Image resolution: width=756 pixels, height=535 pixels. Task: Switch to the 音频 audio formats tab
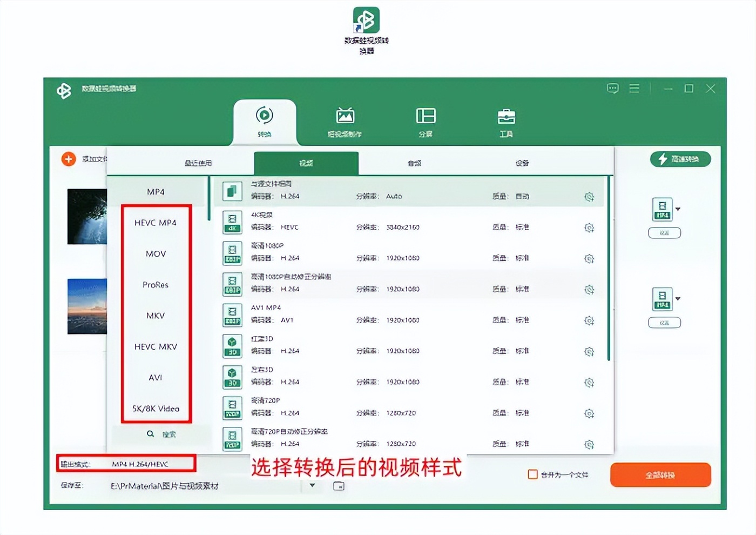[414, 162]
